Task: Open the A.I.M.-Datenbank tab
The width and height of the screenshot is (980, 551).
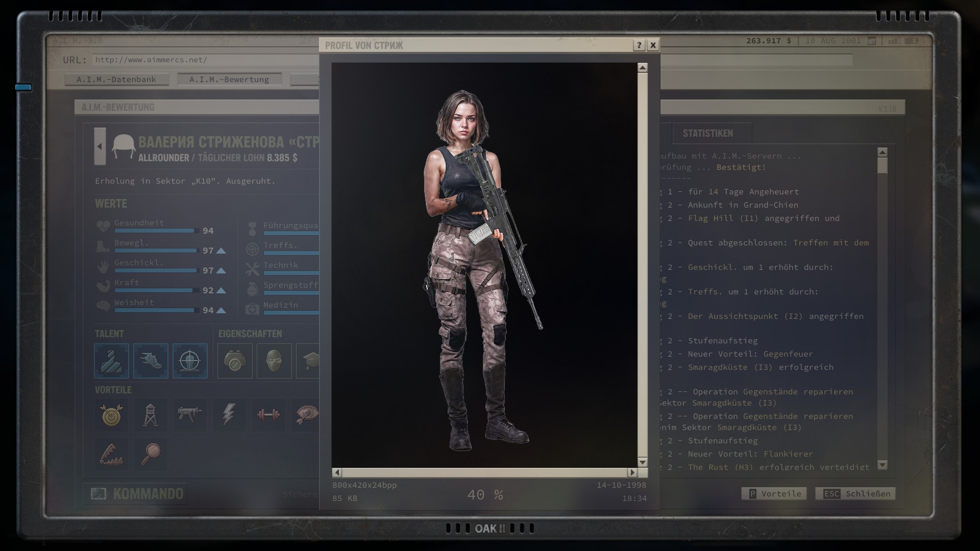Action: pyautogui.click(x=116, y=80)
